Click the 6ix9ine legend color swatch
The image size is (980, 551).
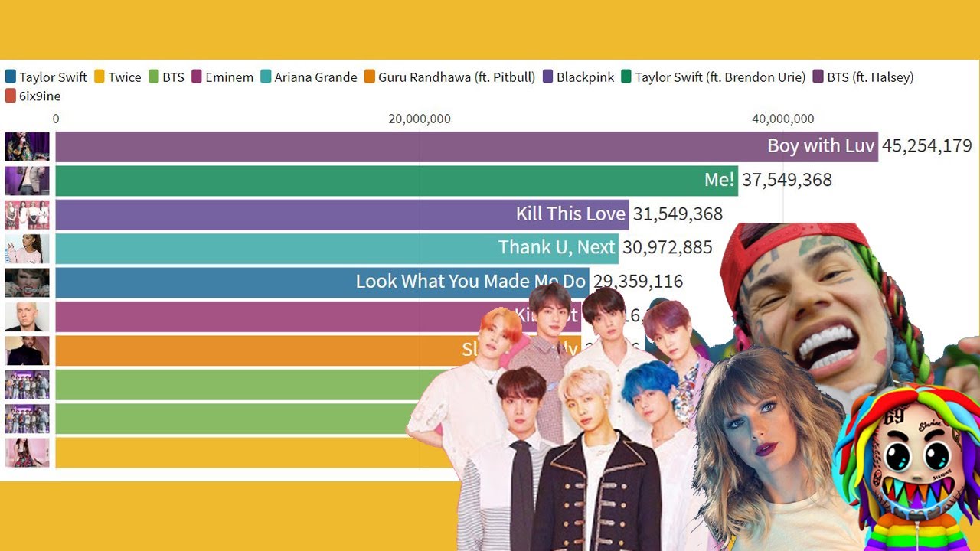click(11, 96)
